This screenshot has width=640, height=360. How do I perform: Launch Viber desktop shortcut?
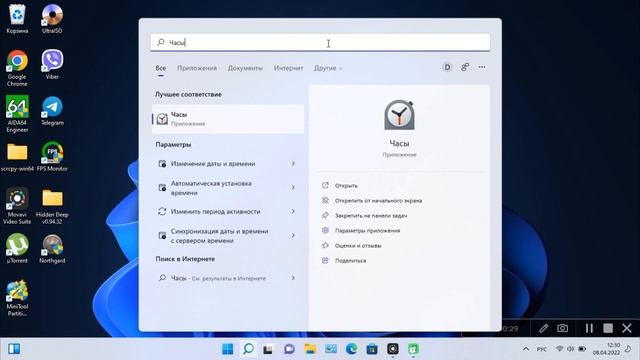click(52, 64)
